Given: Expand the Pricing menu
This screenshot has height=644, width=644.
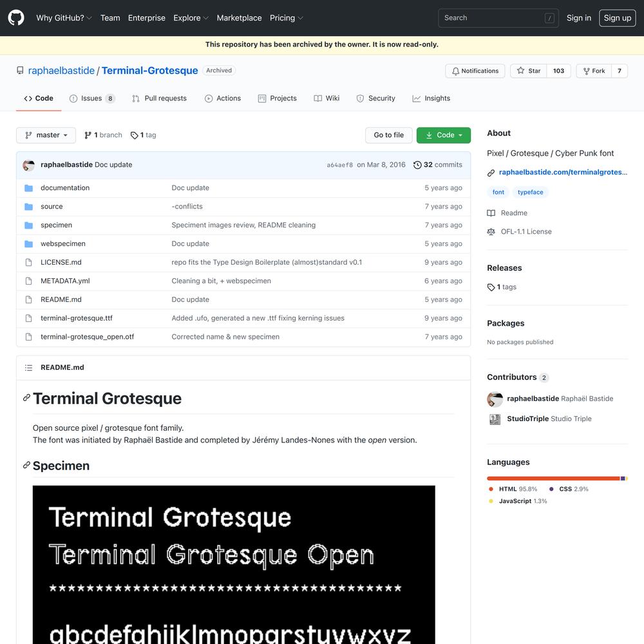Looking at the screenshot, I should [287, 18].
